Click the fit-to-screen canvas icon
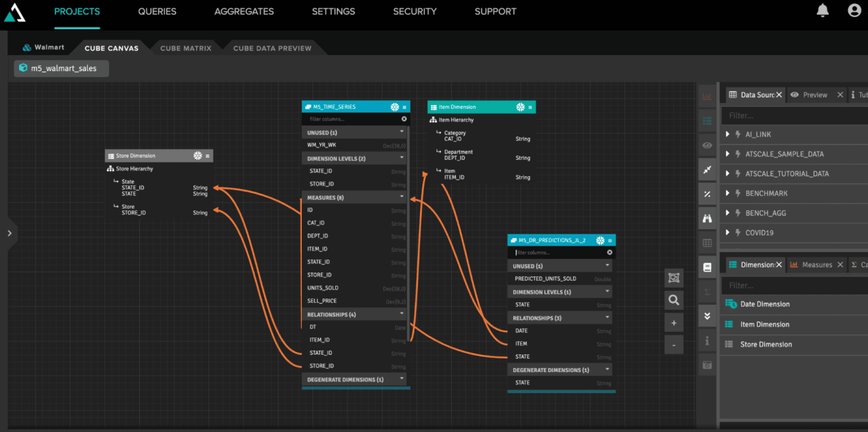The height and width of the screenshot is (432, 868). 674,278
